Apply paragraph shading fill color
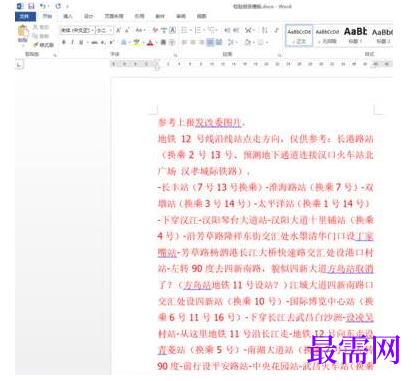 tap(248, 42)
